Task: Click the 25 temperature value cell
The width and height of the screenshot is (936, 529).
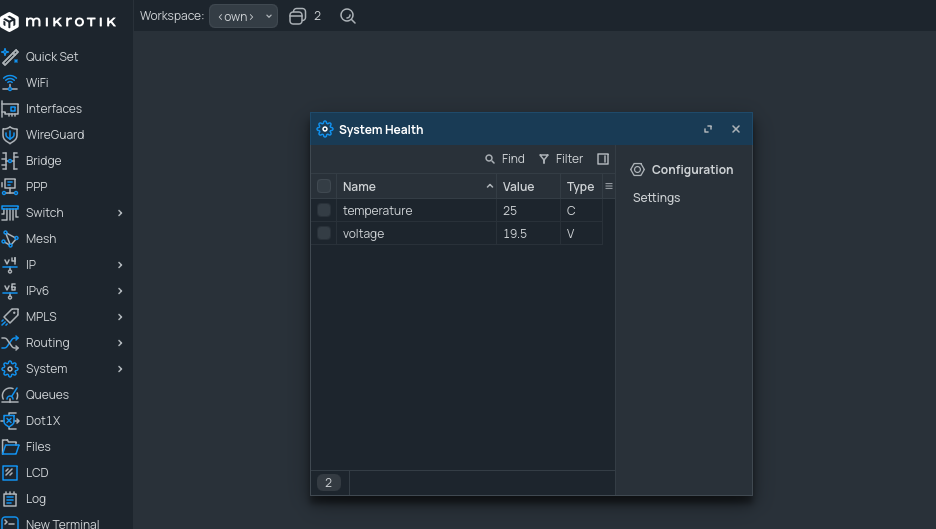Action: (528, 210)
